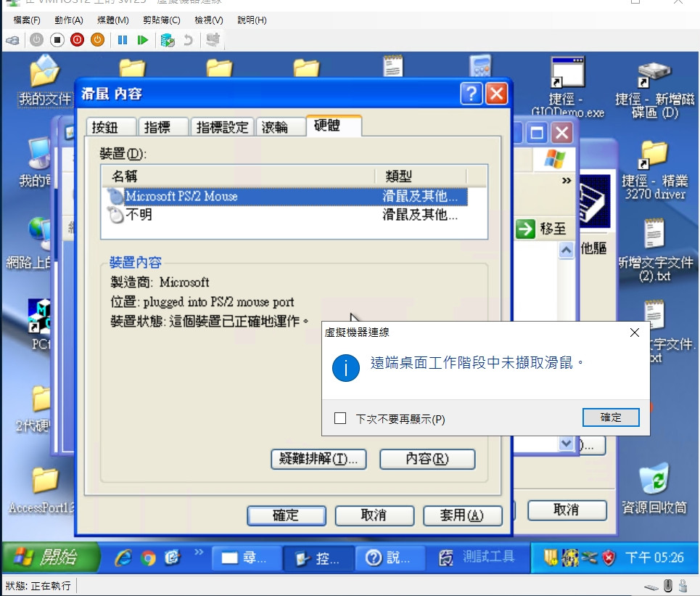The height and width of the screenshot is (596, 700).
Task: Close the 虛擬機器連線 popup
Action: click(x=635, y=332)
